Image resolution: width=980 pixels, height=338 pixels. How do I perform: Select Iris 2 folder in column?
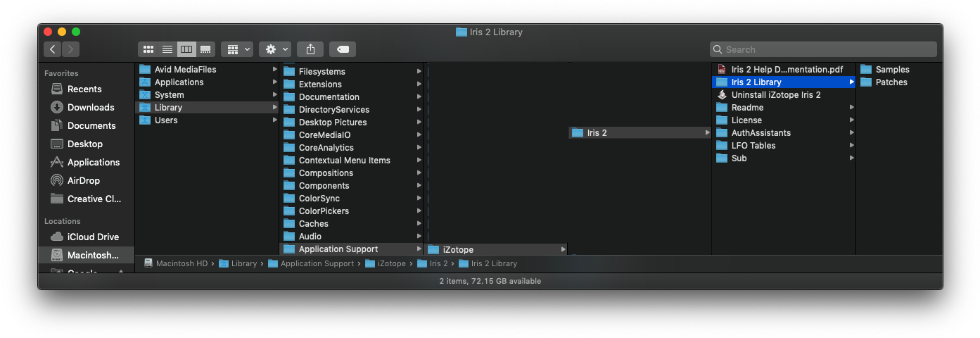tap(640, 132)
